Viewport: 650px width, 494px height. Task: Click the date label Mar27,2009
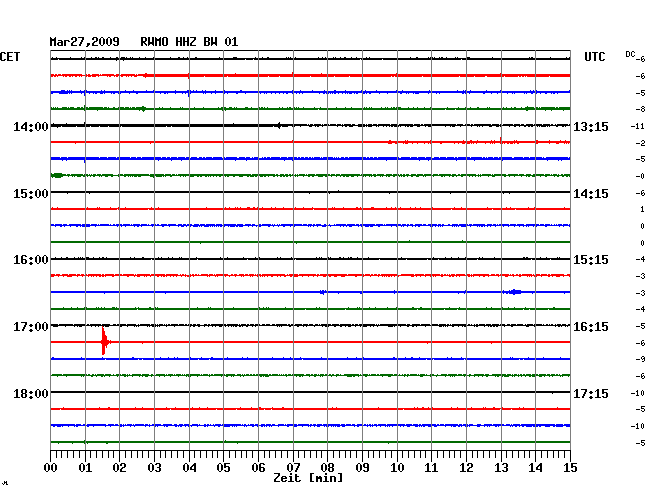click(84, 42)
